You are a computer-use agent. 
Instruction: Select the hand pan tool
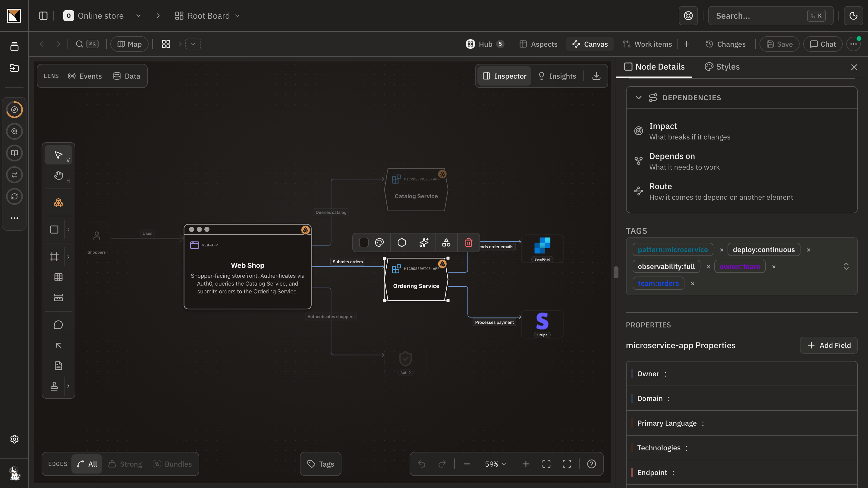[58, 175]
